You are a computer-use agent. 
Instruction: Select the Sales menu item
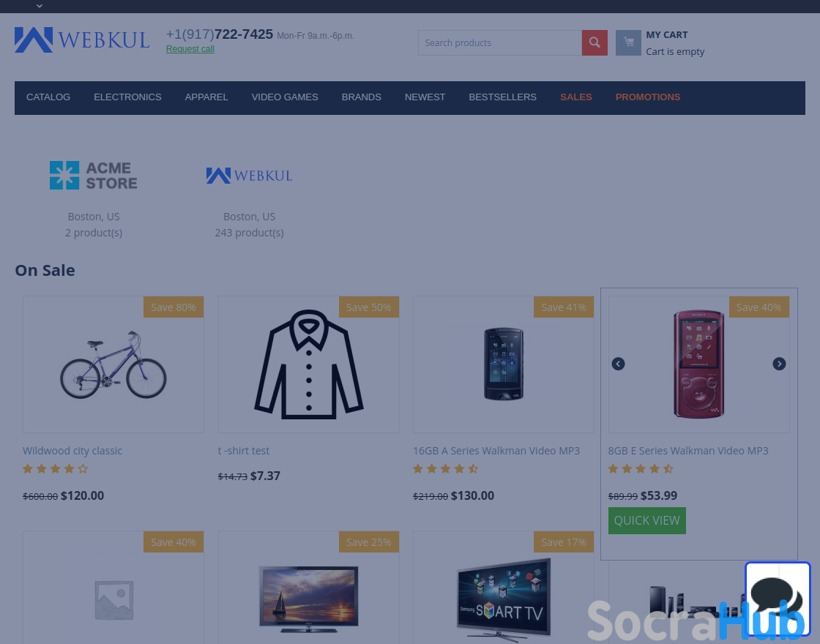coord(575,97)
